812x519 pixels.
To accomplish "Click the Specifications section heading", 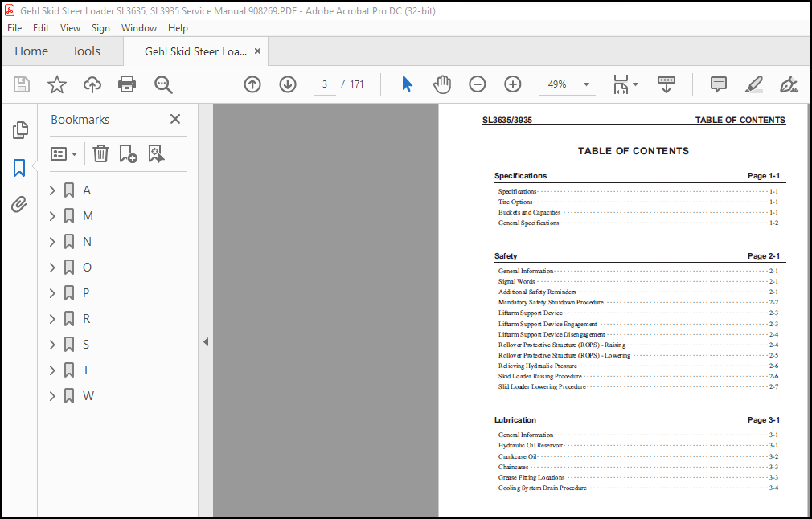I will [x=520, y=176].
